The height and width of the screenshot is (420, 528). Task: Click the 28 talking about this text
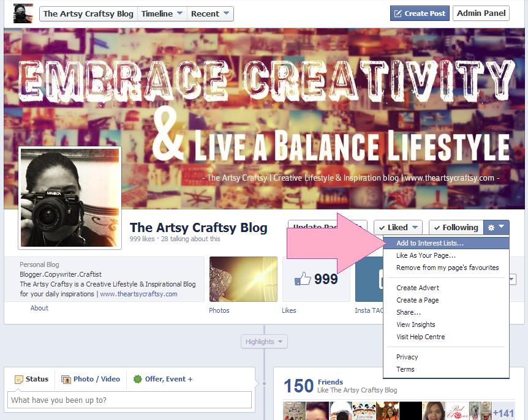point(190,239)
